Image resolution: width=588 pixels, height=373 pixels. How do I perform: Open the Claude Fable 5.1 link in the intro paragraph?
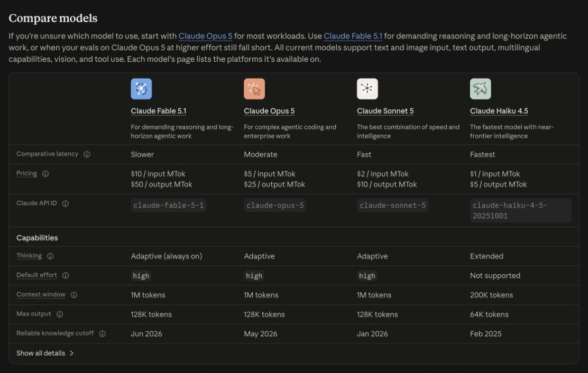point(353,36)
